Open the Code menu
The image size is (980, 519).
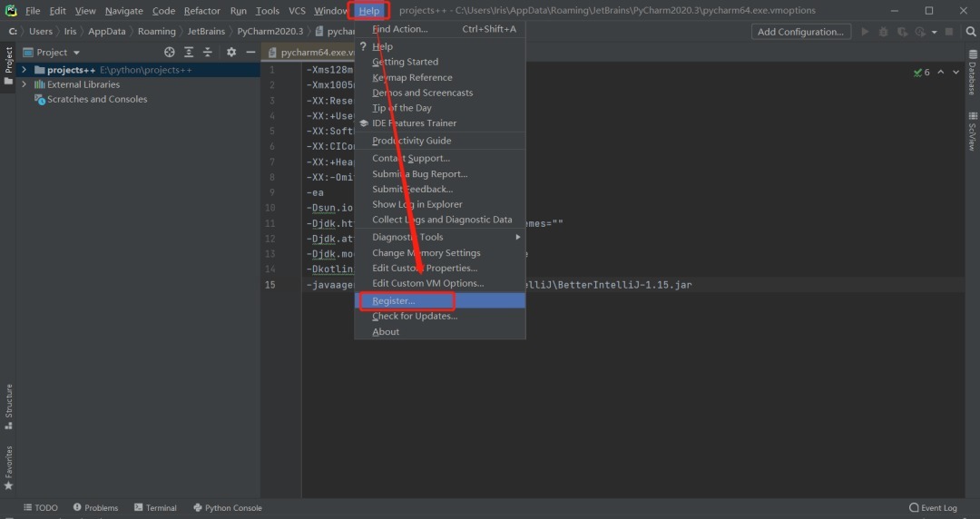(x=163, y=11)
